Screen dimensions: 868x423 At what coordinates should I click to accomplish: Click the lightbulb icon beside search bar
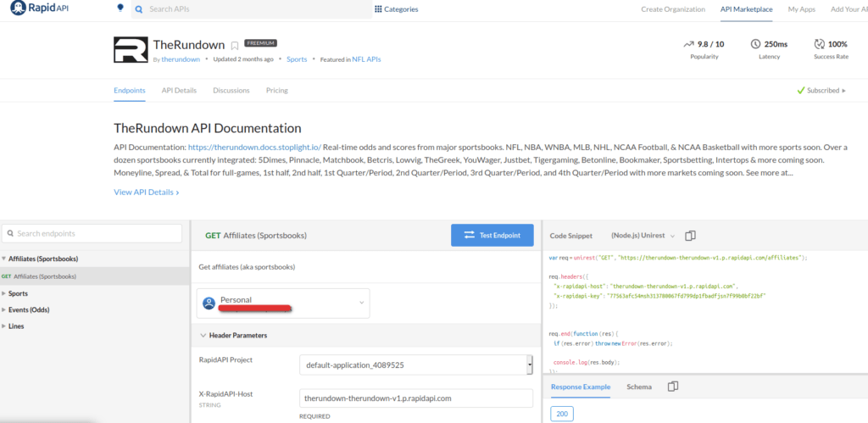pyautogui.click(x=120, y=8)
